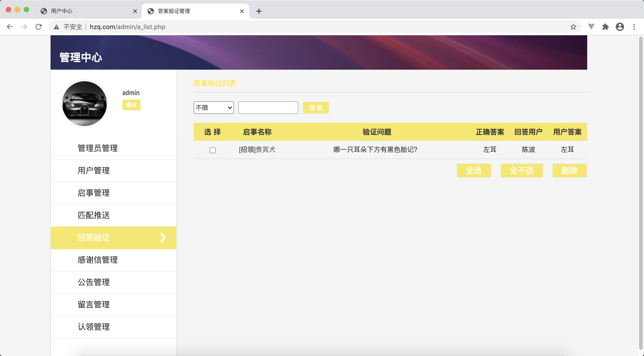The height and width of the screenshot is (356, 644).
Task: Click the correct answer cell 左耳
Action: (490, 150)
